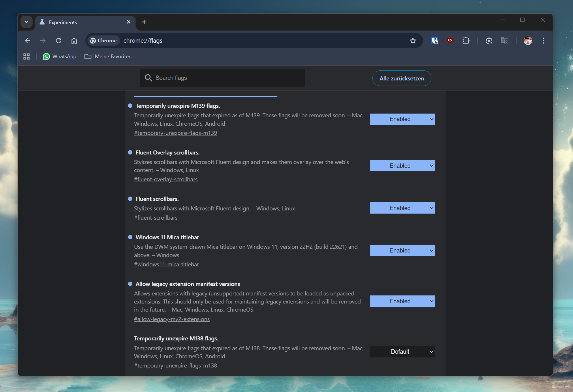
Task: Open Fluent Overlay scrollbars Enabled dropdown
Action: click(x=402, y=166)
